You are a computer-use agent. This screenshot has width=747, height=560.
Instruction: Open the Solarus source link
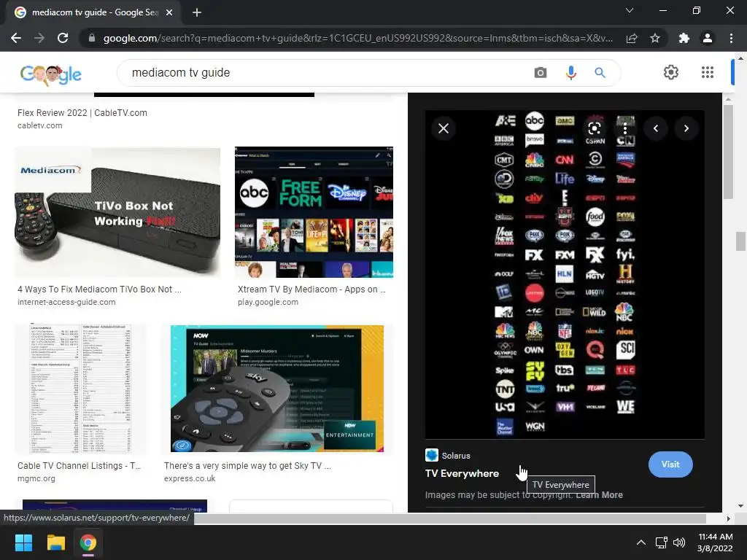[x=448, y=455]
